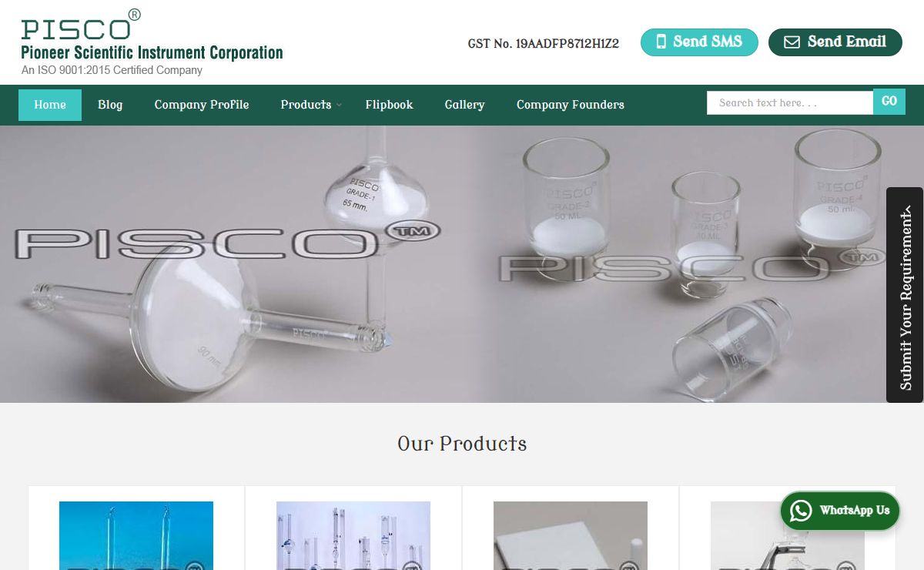Open the Blog page

coord(110,105)
